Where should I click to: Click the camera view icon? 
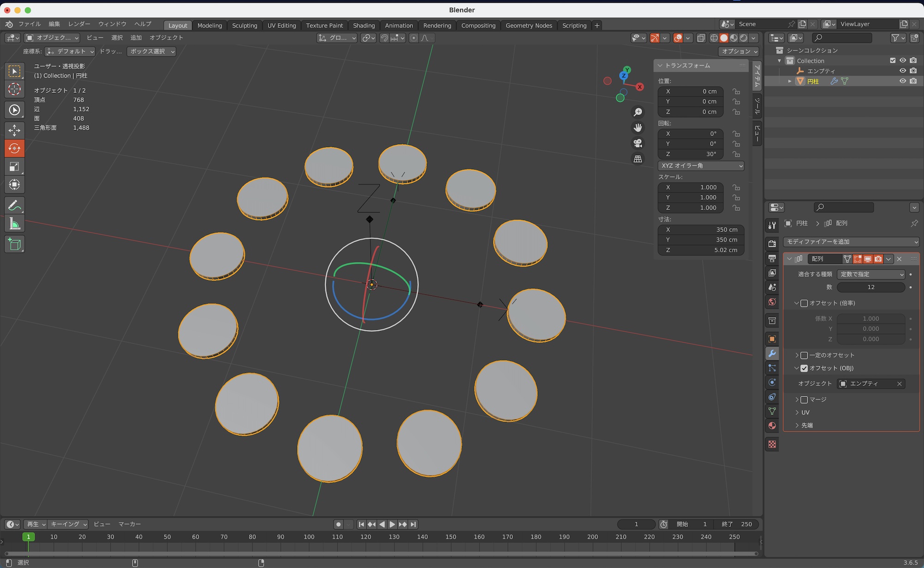638,143
